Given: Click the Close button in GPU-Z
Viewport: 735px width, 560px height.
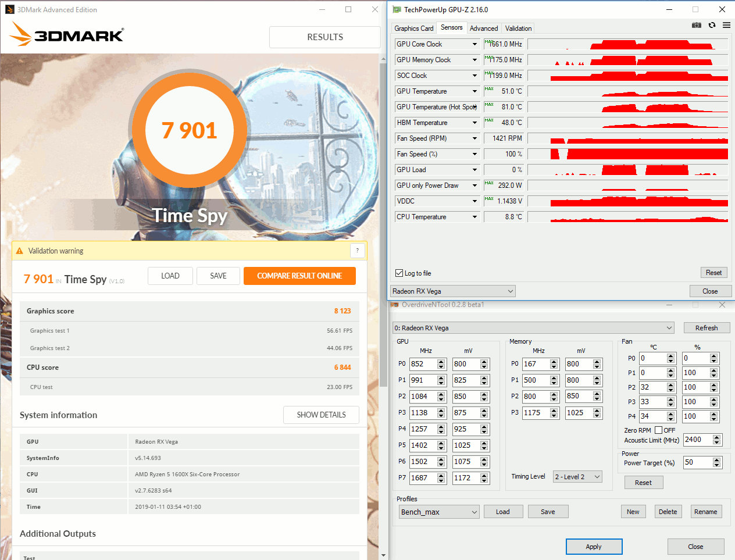Looking at the screenshot, I should pyautogui.click(x=710, y=291).
